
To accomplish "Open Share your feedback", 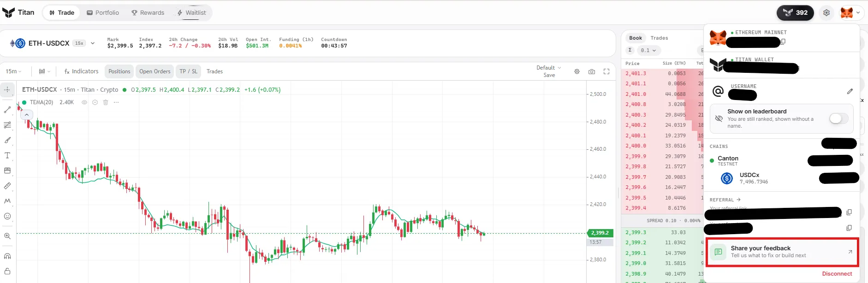I will 782,252.
